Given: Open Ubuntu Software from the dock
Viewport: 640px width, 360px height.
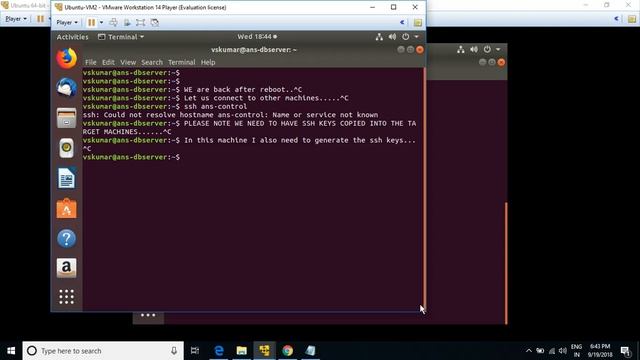Looking at the screenshot, I should point(67,208).
